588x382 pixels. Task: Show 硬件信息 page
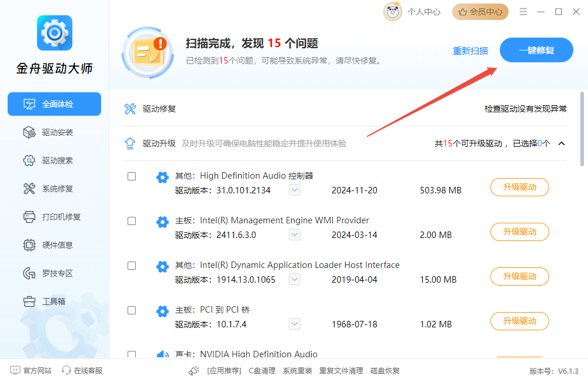(54, 245)
